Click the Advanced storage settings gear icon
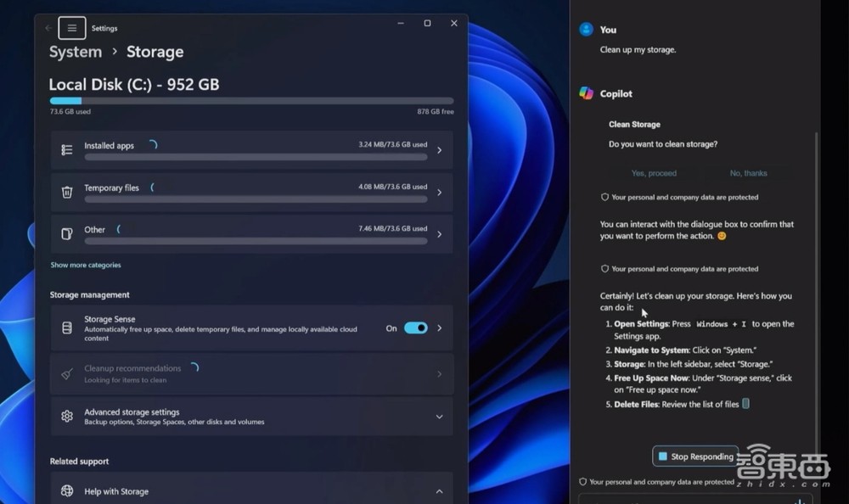 67,417
